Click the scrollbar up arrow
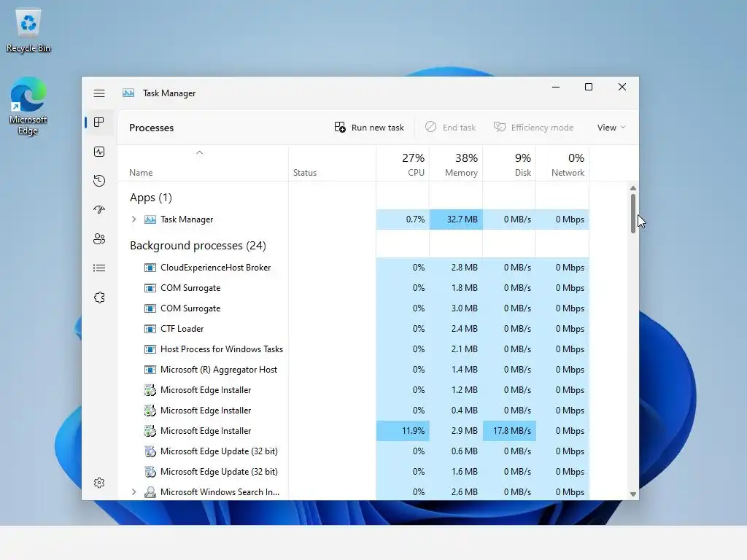747x560 pixels. (x=632, y=188)
